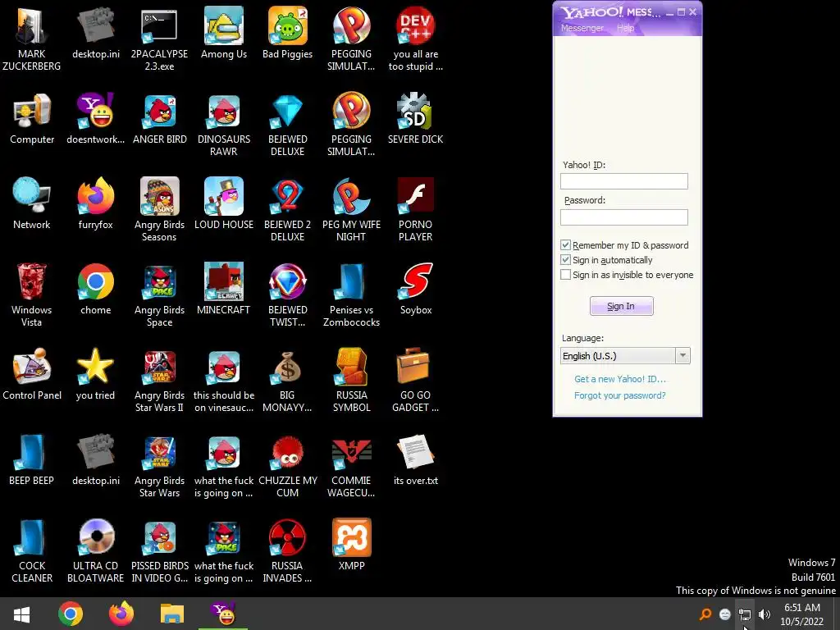Open the volume speaker tray icon
This screenshot has width=840, height=630.
click(765, 614)
